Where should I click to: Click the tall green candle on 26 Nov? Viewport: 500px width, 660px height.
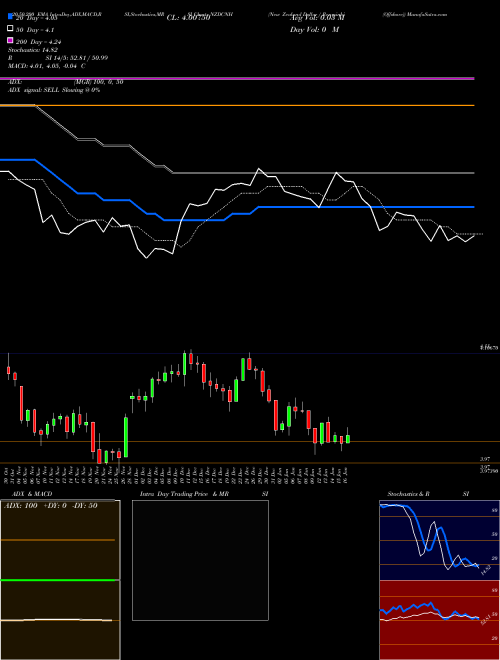[x=126, y=437]
